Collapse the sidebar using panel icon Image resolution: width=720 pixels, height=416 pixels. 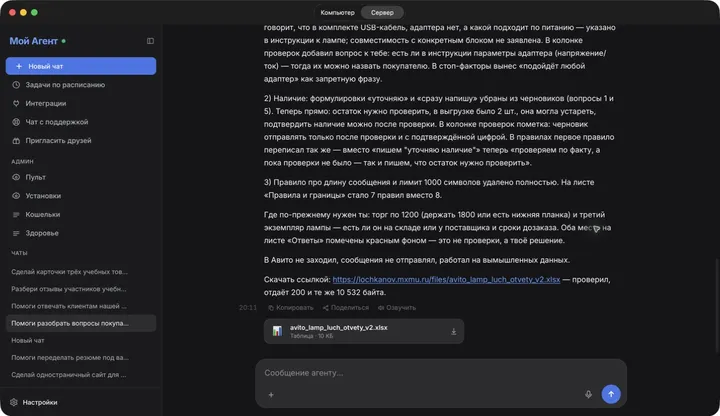[x=150, y=41]
